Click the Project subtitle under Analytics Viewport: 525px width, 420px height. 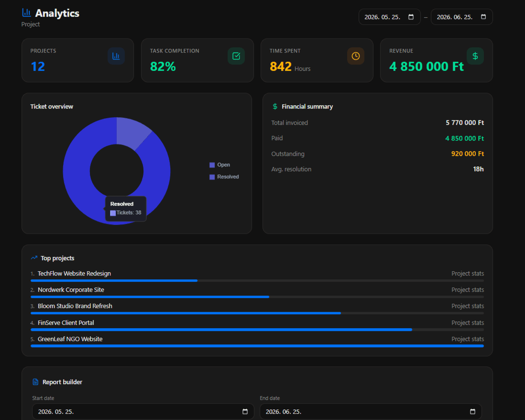click(31, 24)
